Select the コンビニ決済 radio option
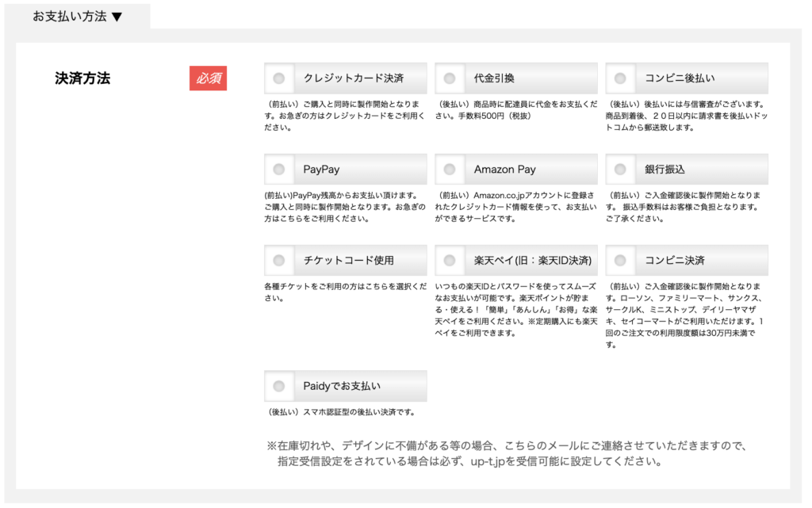Screen dimensions: 812x508 tap(620, 261)
